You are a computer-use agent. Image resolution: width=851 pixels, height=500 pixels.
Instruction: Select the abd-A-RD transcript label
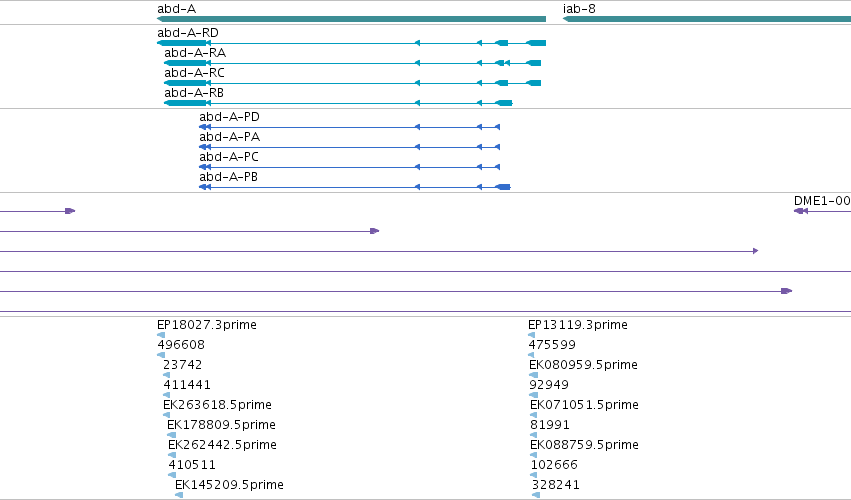coord(188,33)
